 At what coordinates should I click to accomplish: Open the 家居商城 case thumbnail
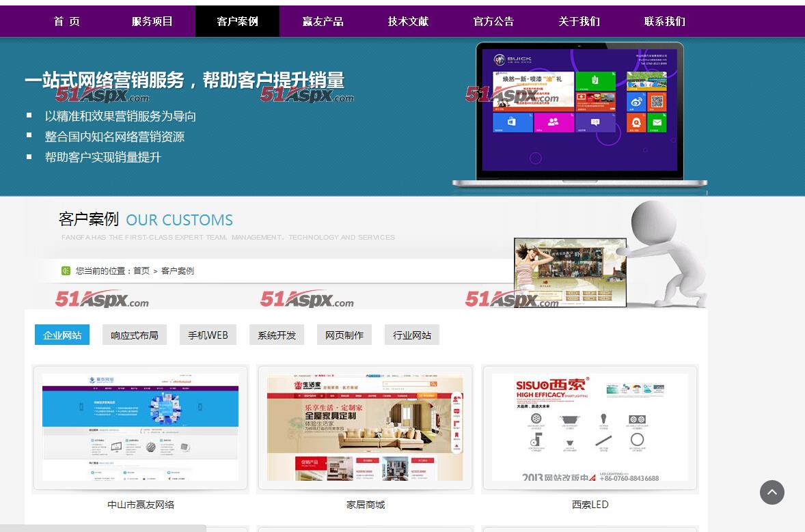pyautogui.click(x=365, y=427)
